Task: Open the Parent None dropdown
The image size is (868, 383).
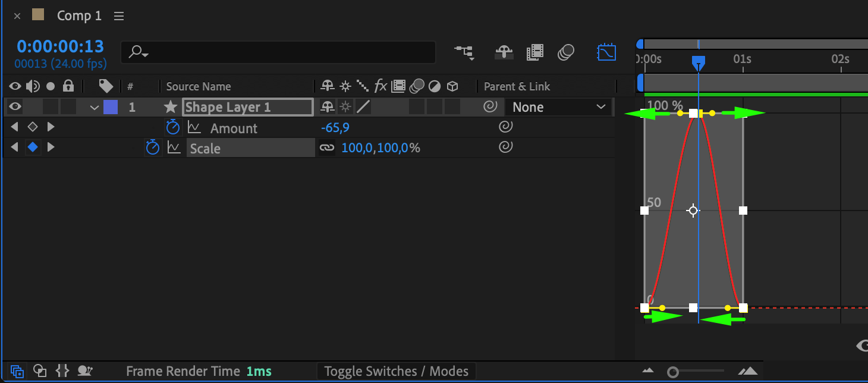Action: 558,107
